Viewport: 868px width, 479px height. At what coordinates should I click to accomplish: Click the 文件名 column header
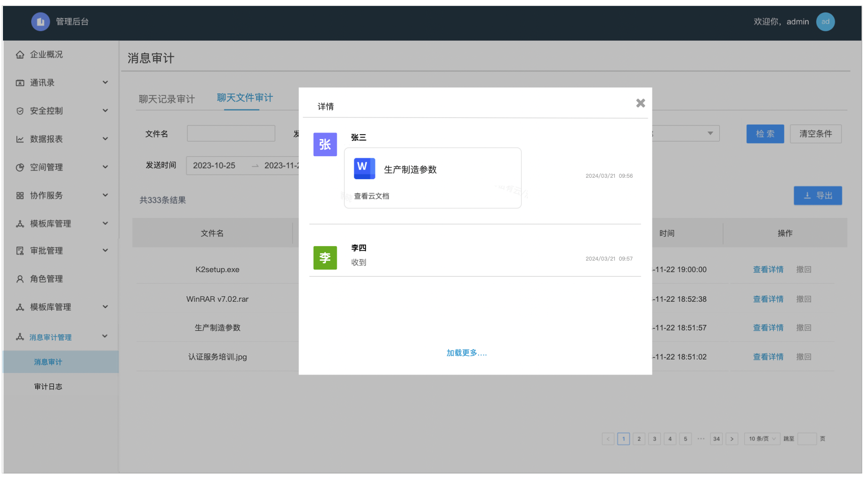point(212,233)
